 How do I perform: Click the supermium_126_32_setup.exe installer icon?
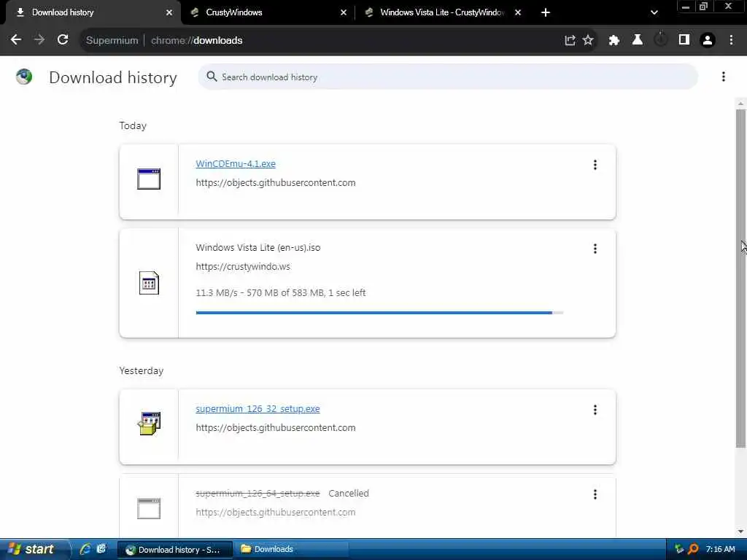(149, 424)
